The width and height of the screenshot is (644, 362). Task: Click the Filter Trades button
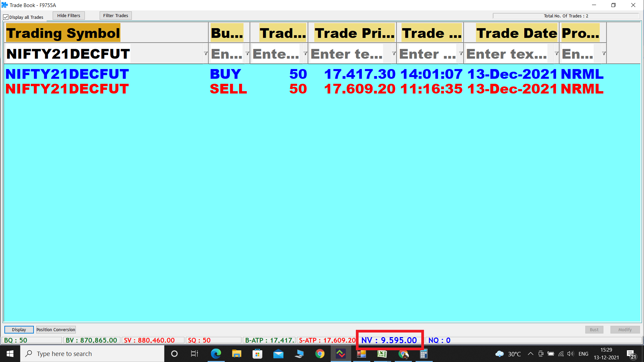(115, 15)
